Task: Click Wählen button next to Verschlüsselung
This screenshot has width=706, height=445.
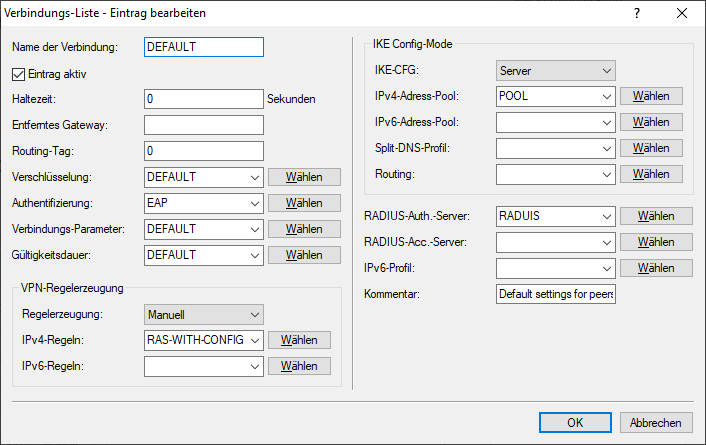Action: [x=304, y=177]
